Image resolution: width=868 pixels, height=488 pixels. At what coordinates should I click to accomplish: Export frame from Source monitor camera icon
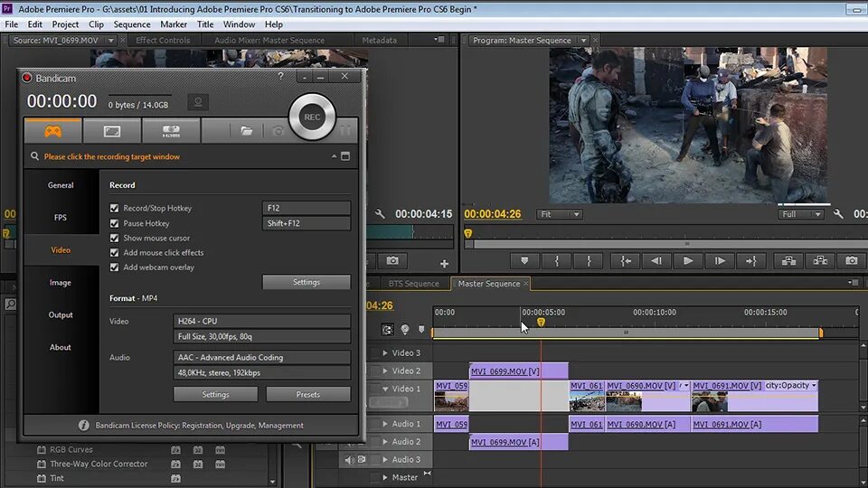click(x=392, y=260)
